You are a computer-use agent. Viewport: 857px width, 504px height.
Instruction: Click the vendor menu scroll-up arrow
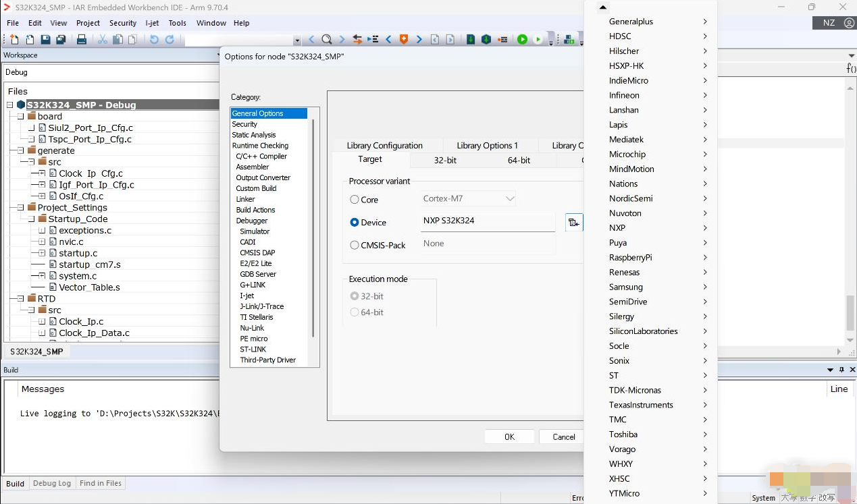[603, 7]
